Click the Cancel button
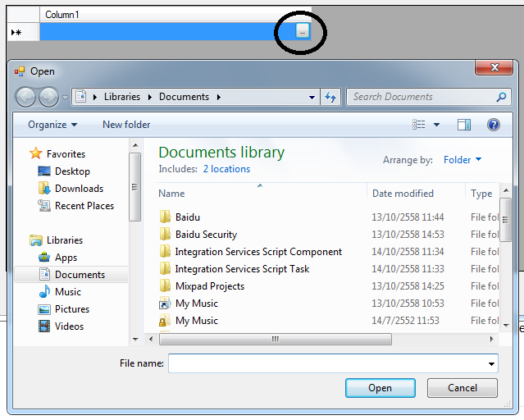 [x=462, y=388]
